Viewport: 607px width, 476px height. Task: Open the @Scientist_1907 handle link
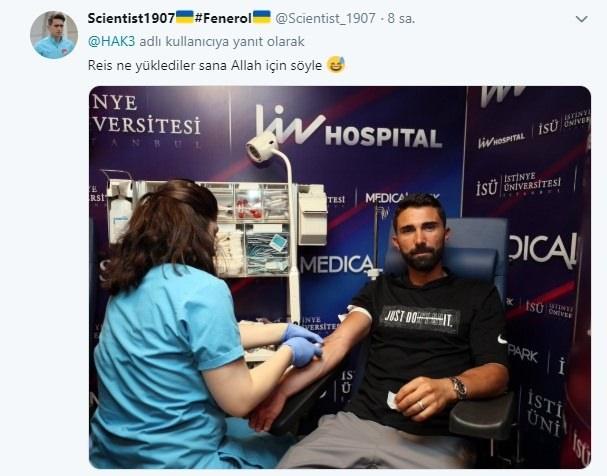pos(325,18)
